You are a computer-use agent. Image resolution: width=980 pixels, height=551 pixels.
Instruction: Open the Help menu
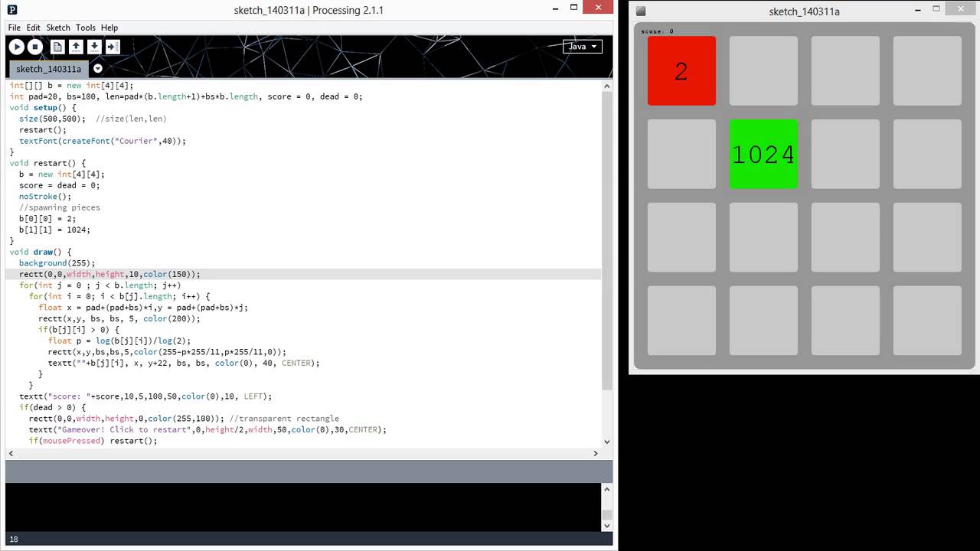coord(109,28)
